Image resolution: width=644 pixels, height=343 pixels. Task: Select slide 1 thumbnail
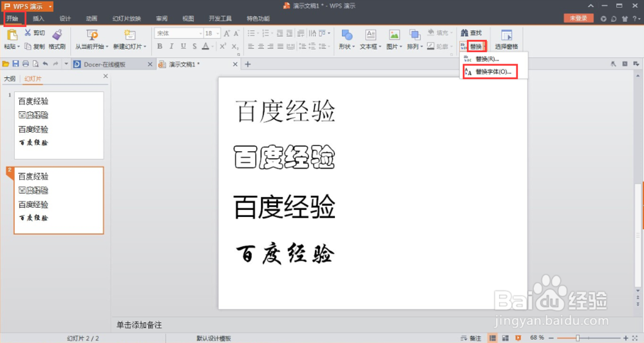click(x=59, y=125)
